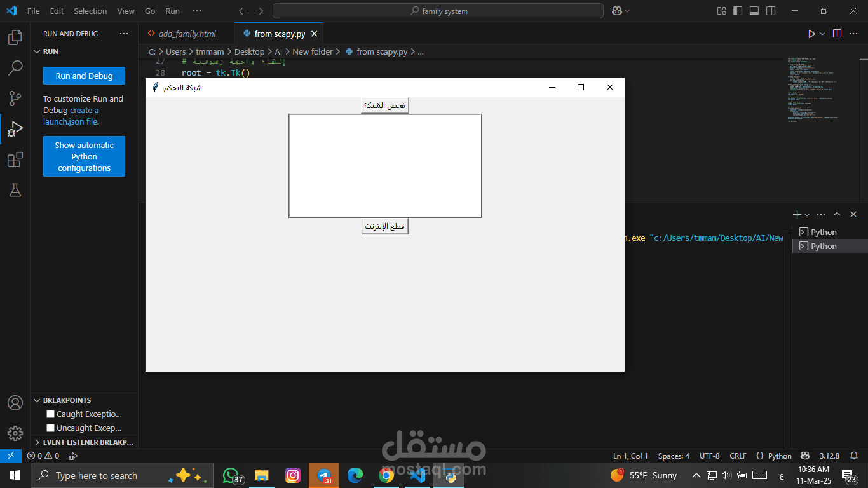Open the Extensions view in activity bar
Screen dimensions: 868x488
(15, 159)
